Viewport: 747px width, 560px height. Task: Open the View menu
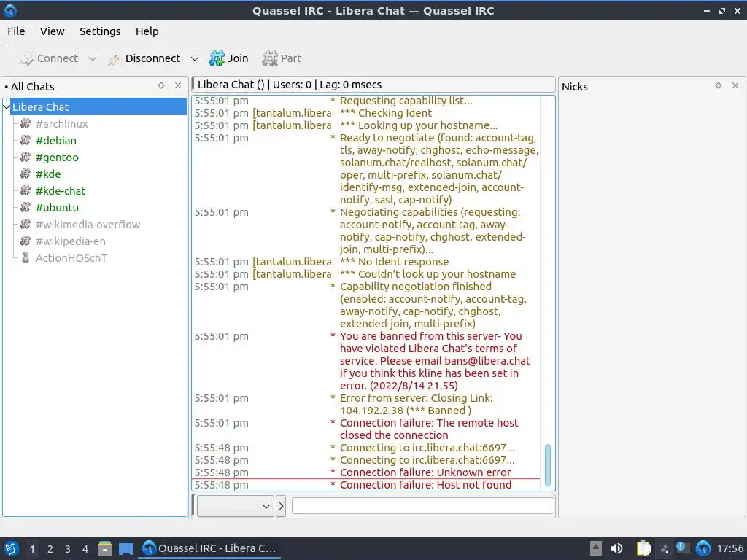coord(52,31)
